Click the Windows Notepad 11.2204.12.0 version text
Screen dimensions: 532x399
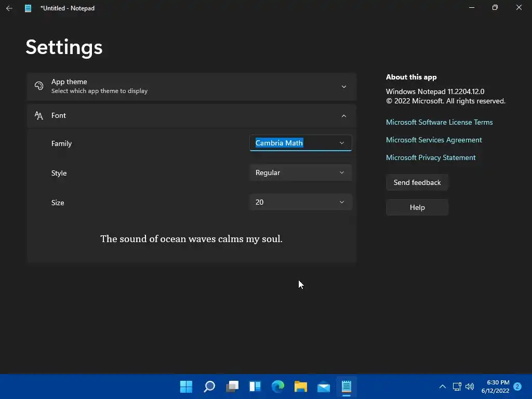click(435, 91)
